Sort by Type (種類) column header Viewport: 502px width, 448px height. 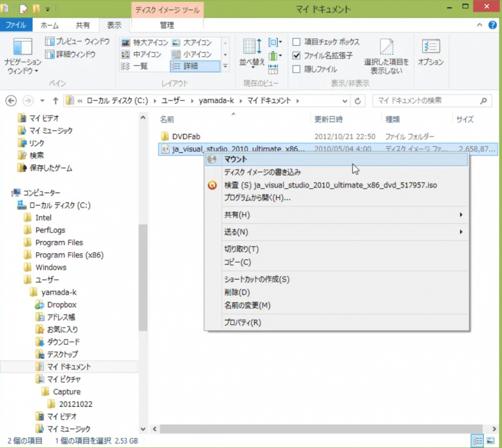pos(417,120)
